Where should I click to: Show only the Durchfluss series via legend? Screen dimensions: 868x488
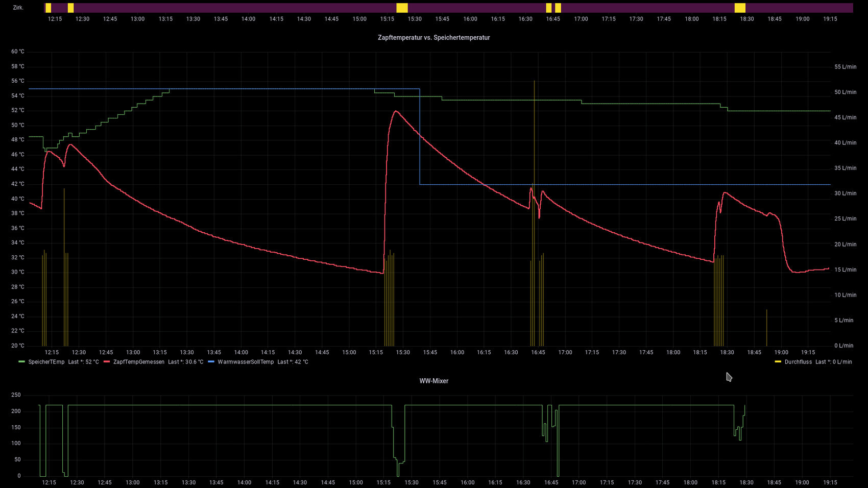coord(798,362)
